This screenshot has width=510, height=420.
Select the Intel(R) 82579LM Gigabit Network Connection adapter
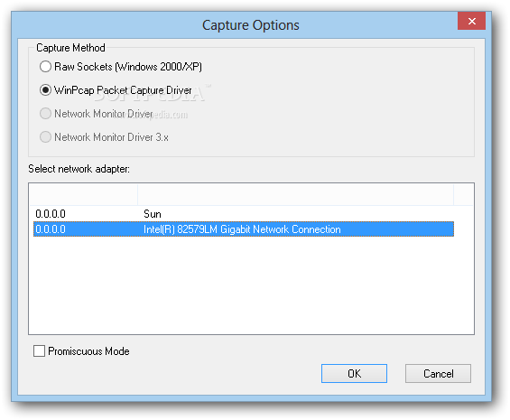coord(244,229)
